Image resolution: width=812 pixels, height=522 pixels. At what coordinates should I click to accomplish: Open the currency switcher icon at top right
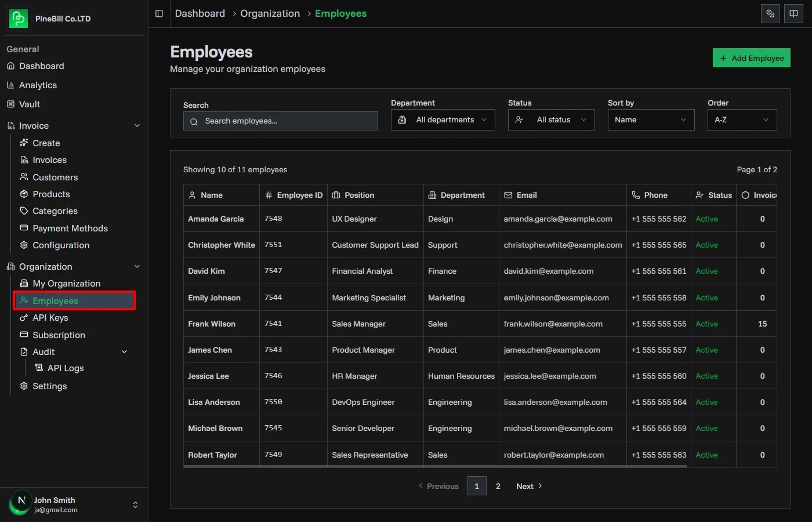(770, 13)
